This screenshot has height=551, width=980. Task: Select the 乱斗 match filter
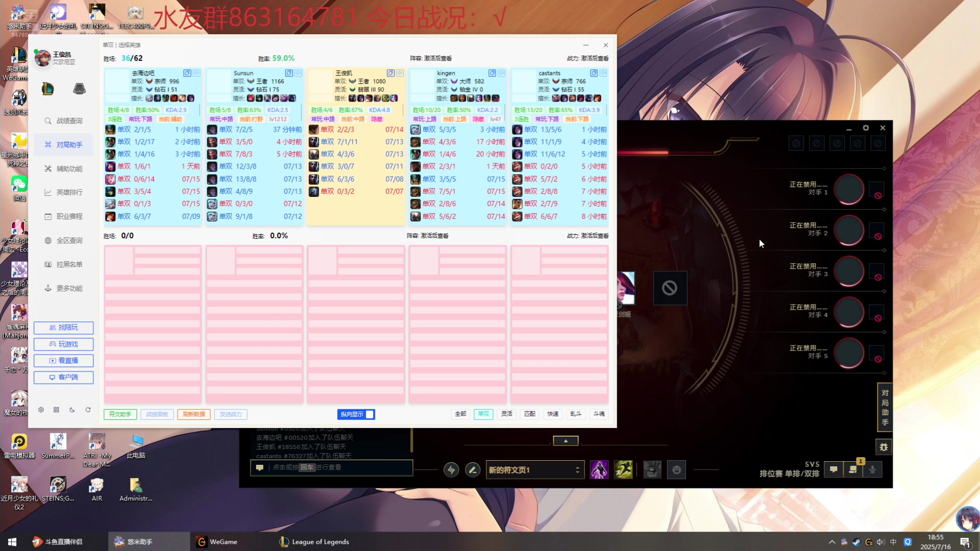576,414
